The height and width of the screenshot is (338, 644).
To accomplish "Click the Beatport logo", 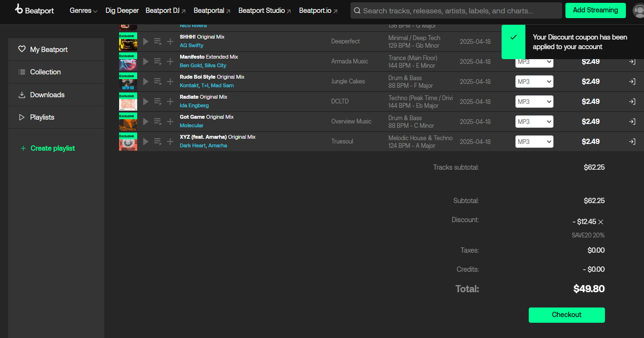I will (33, 10).
